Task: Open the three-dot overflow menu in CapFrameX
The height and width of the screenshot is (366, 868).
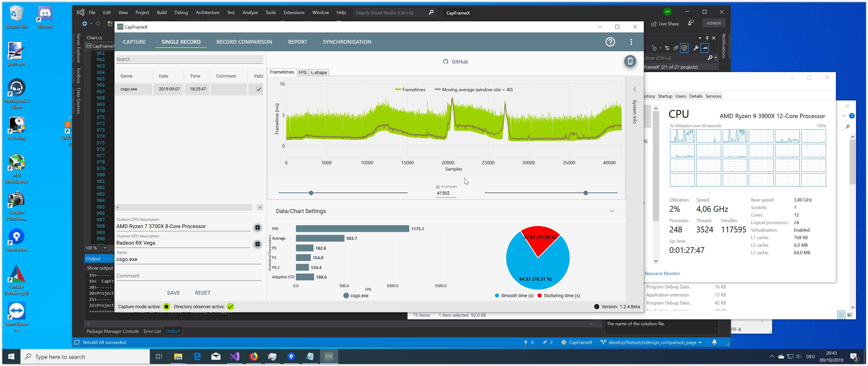Action: click(x=631, y=42)
